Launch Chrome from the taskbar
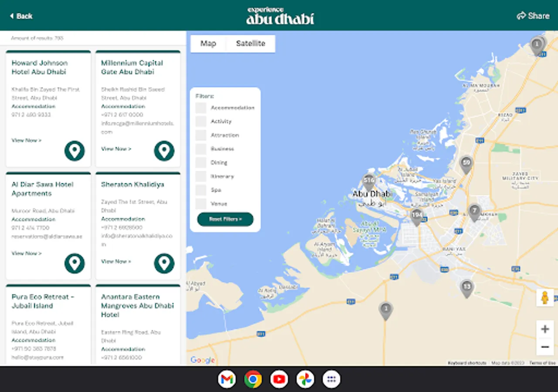Viewport: 558px width, 392px height. point(253,379)
